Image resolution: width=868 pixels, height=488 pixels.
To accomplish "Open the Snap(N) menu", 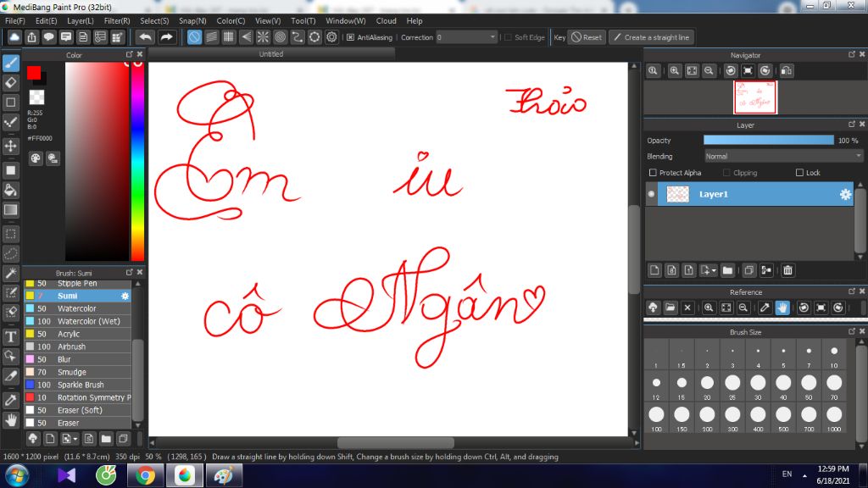I will coord(192,20).
